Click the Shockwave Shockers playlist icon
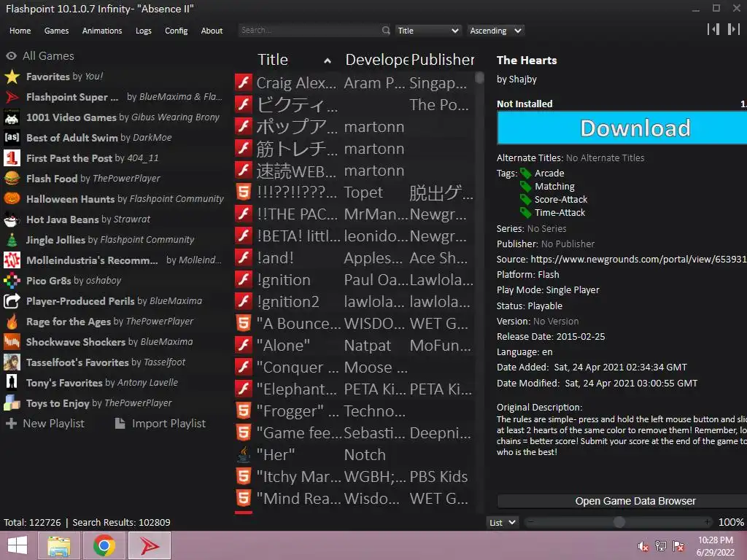Image resolution: width=747 pixels, height=560 pixels. tap(12, 342)
